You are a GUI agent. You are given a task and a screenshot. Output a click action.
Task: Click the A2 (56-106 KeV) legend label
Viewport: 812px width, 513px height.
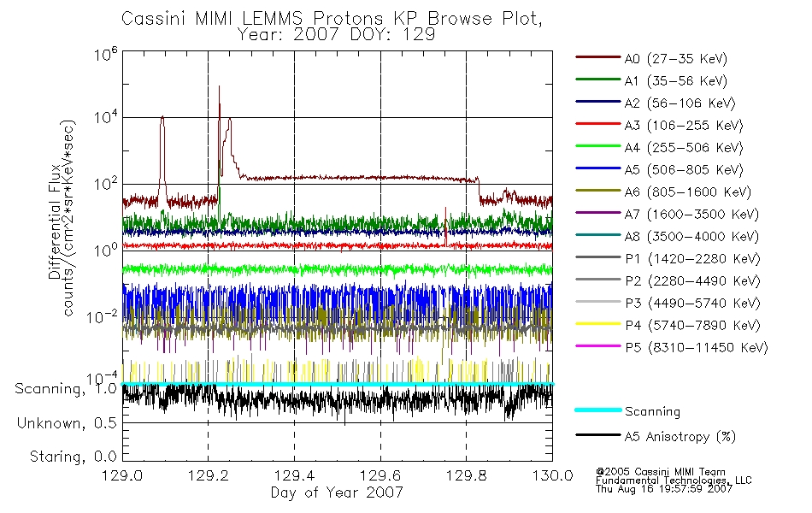click(x=680, y=103)
